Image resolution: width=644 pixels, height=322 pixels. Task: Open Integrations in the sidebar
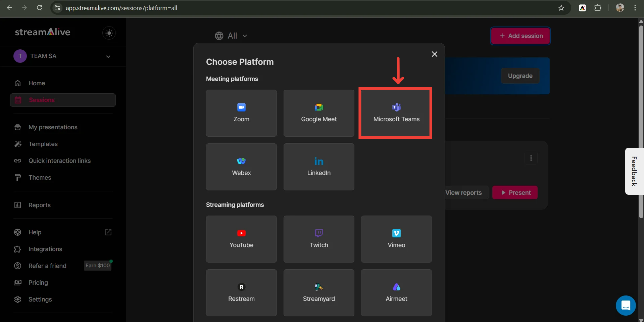[63, 249]
